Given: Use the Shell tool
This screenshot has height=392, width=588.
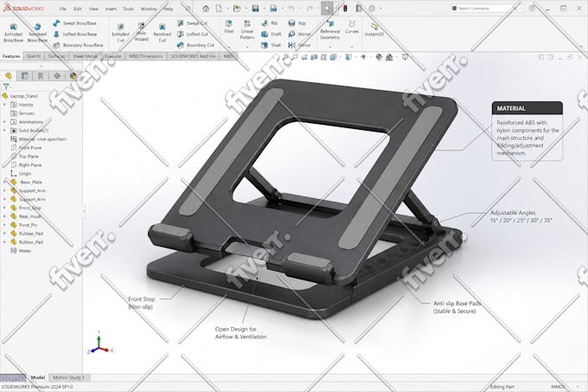Looking at the screenshot, I should tap(271, 45).
